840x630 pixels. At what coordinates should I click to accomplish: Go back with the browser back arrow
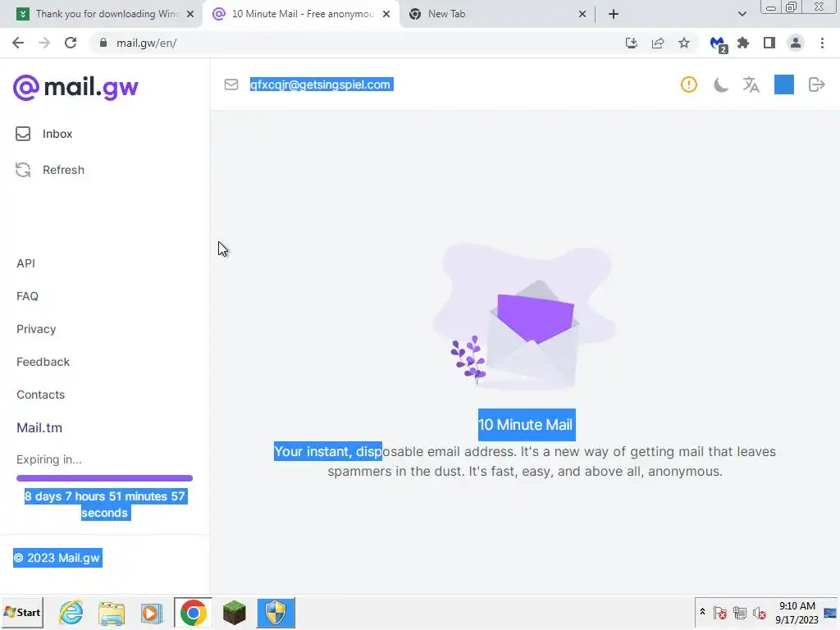pos(18,43)
